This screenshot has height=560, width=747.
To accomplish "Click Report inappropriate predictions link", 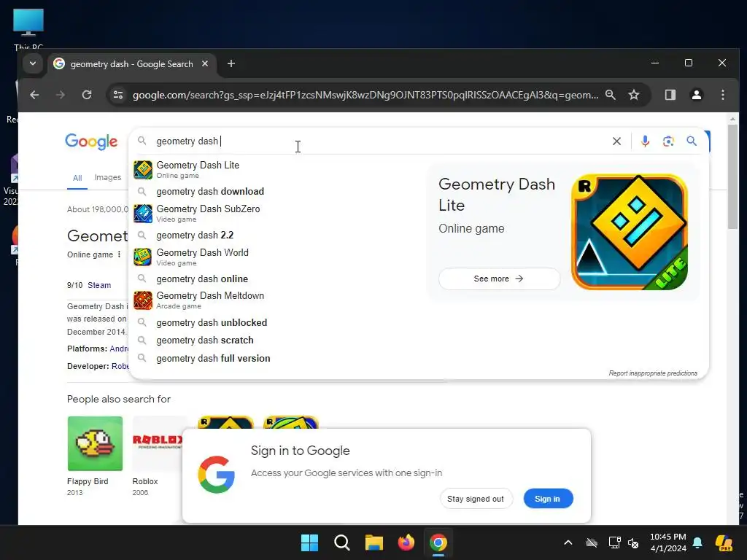I will 653,373.
